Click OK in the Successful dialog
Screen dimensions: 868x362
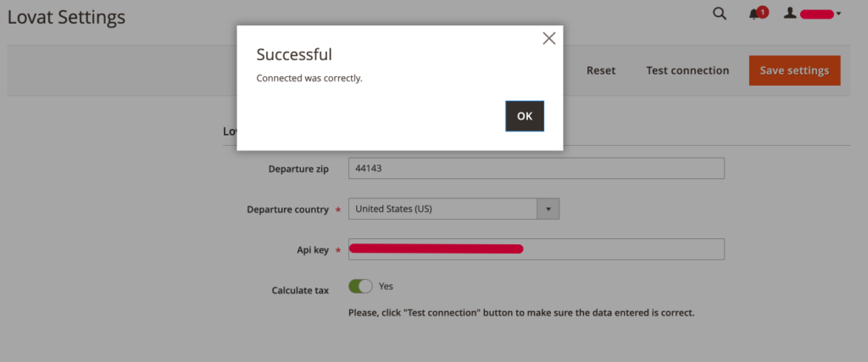point(524,116)
